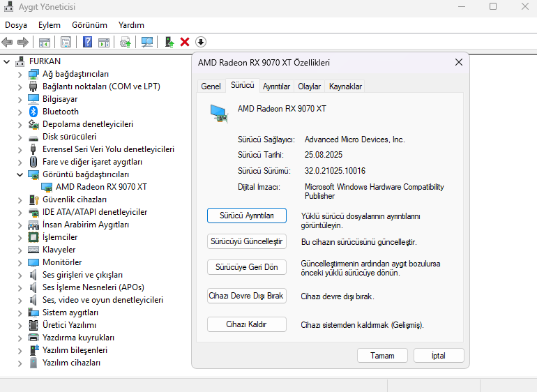This screenshot has width=537, height=392.
Task: Select AMD Radeon RX 9070 XT in the tree
Action: click(101, 187)
